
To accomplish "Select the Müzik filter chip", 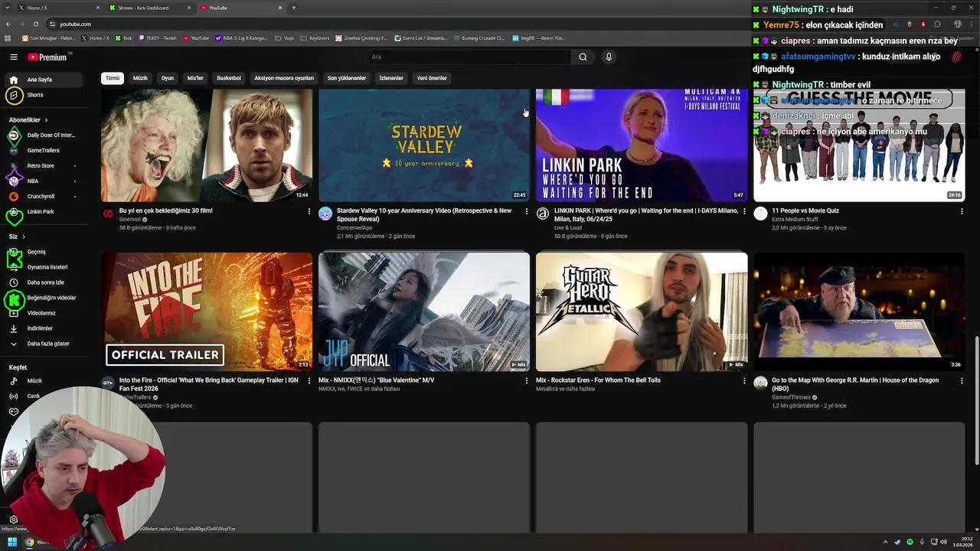I will click(140, 78).
